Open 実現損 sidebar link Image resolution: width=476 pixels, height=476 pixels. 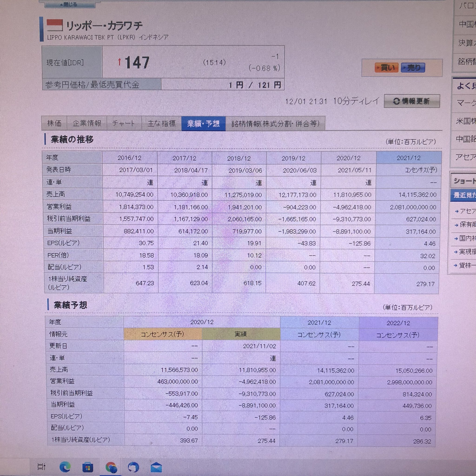pos(465,251)
